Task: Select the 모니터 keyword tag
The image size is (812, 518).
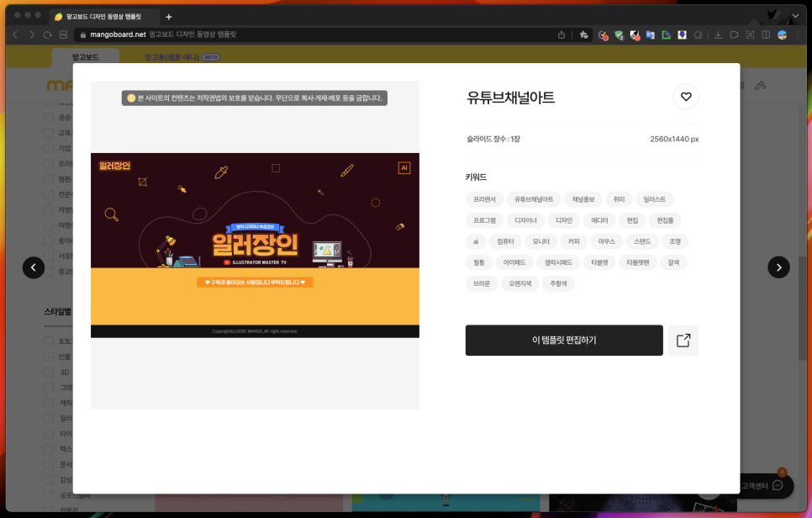Action: coord(540,241)
